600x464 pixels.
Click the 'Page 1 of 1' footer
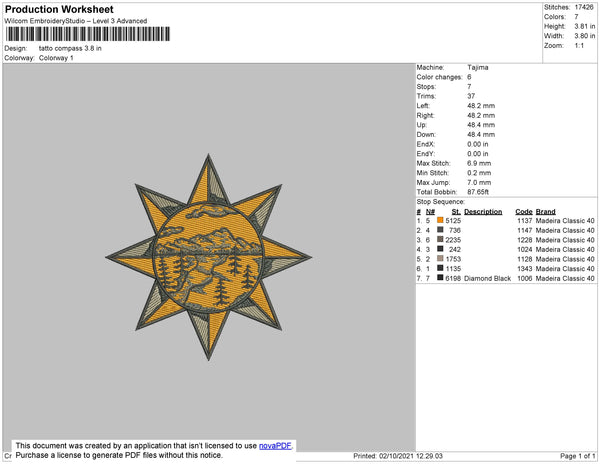pos(578,456)
